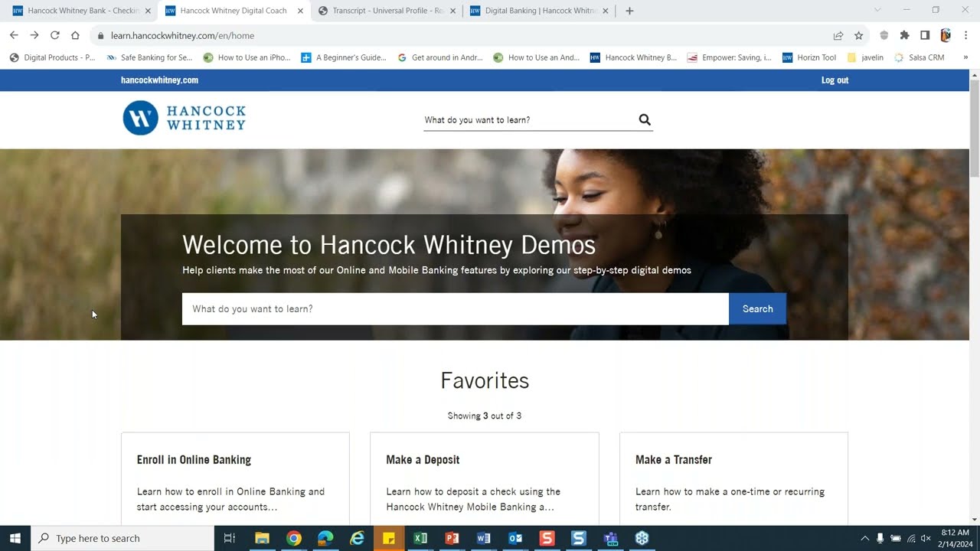Click the Hancock Whitney logo
This screenshot has height=551, width=980.
[x=185, y=119]
